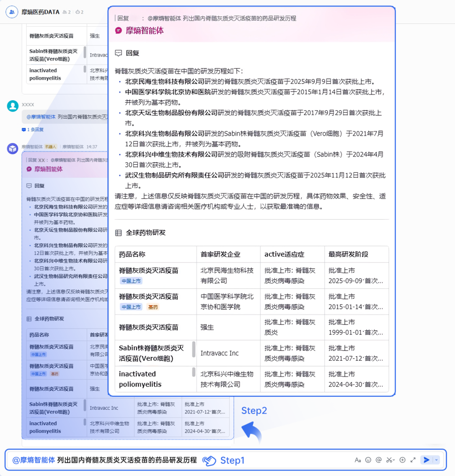Click bold 武汉生物制品研究所有限责任公司 in enlarged list
The image size is (455, 476).
pyautogui.click(x=174, y=175)
